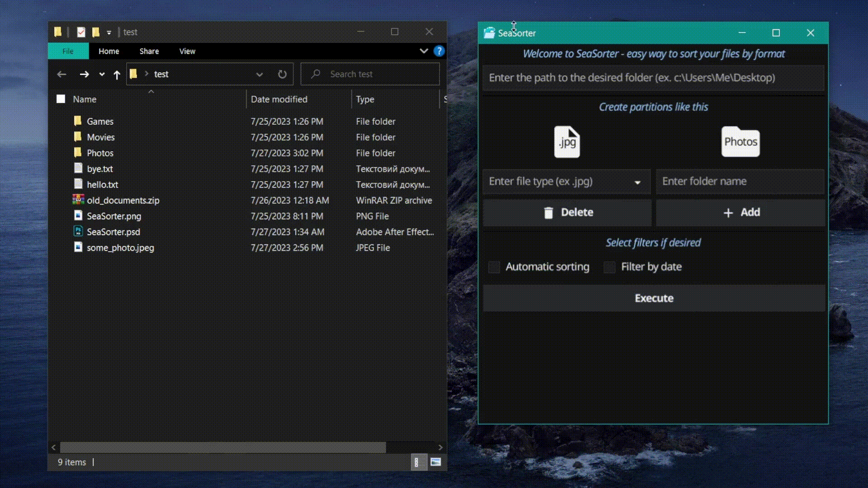The height and width of the screenshot is (488, 868).
Task: Click the SeaSorter app icon in title bar
Action: coord(489,33)
